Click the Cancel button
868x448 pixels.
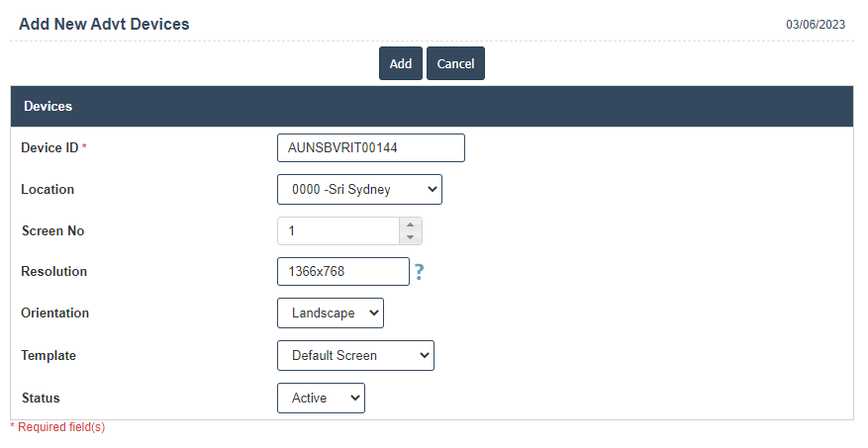[455, 63]
